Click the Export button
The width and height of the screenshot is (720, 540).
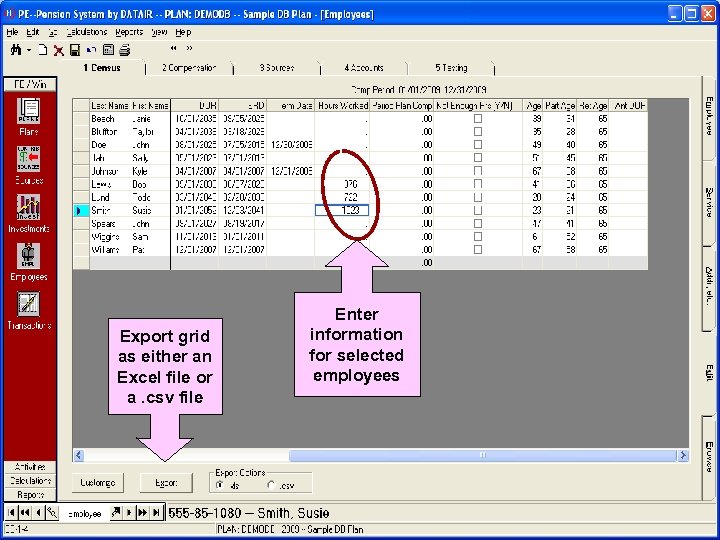tap(166, 482)
